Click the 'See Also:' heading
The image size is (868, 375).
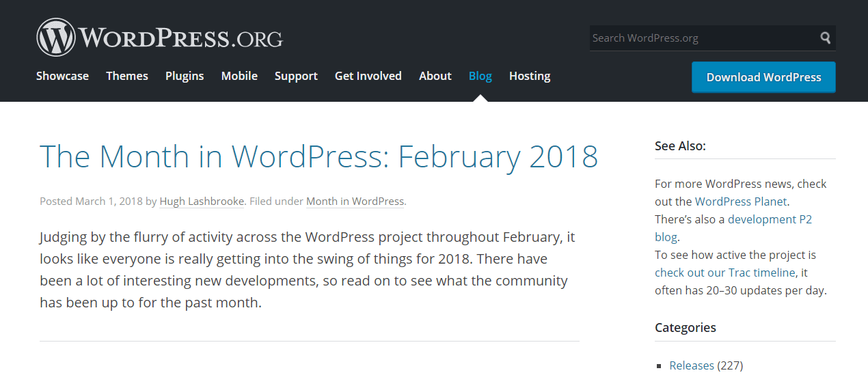point(680,145)
